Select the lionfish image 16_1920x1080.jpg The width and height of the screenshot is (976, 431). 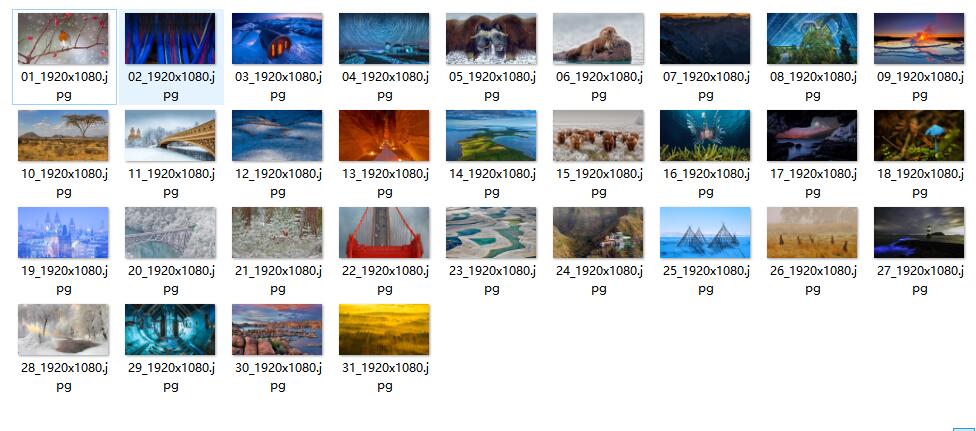(705, 136)
